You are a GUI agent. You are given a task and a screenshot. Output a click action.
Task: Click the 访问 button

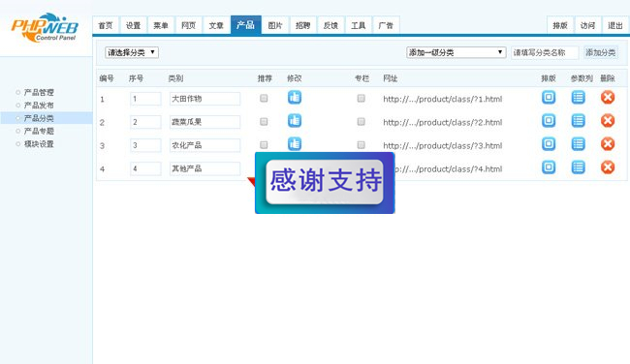(x=587, y=26)
